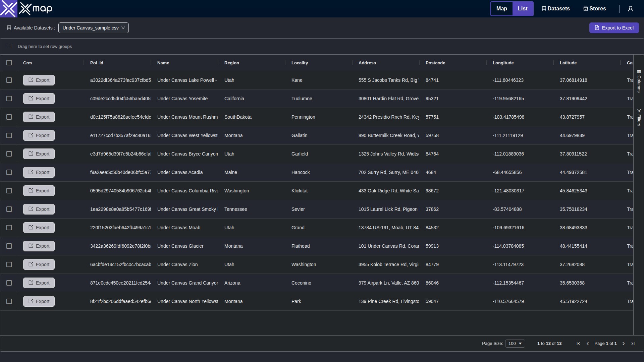Viewport: 644px width, 362px height.
Task: Click previous page arrow in pagination
Action: (588, 344)
